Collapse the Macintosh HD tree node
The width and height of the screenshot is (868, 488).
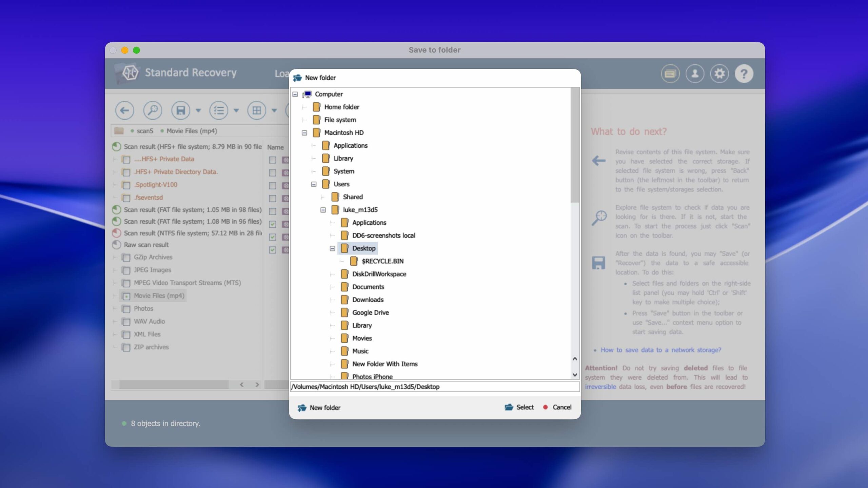point(304,133)
